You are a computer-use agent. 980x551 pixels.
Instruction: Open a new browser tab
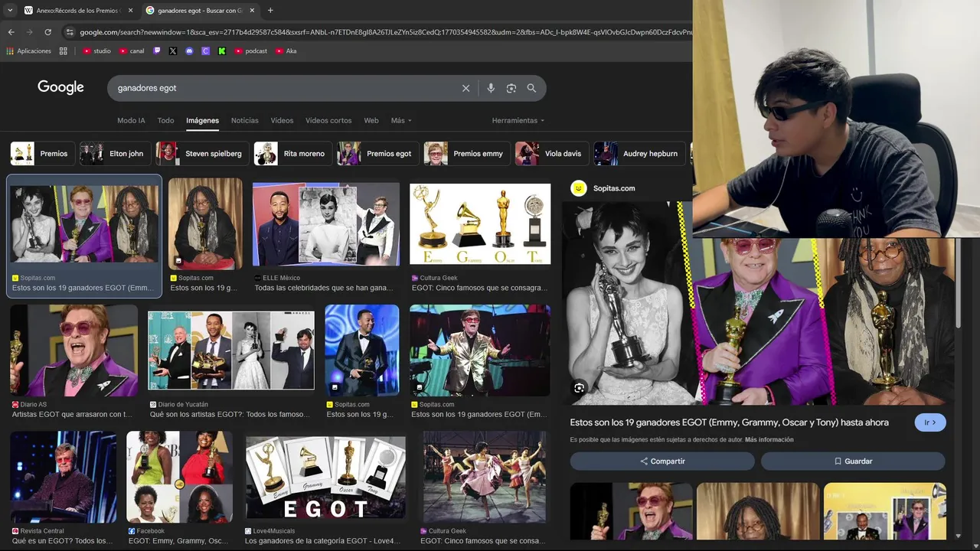270,11
